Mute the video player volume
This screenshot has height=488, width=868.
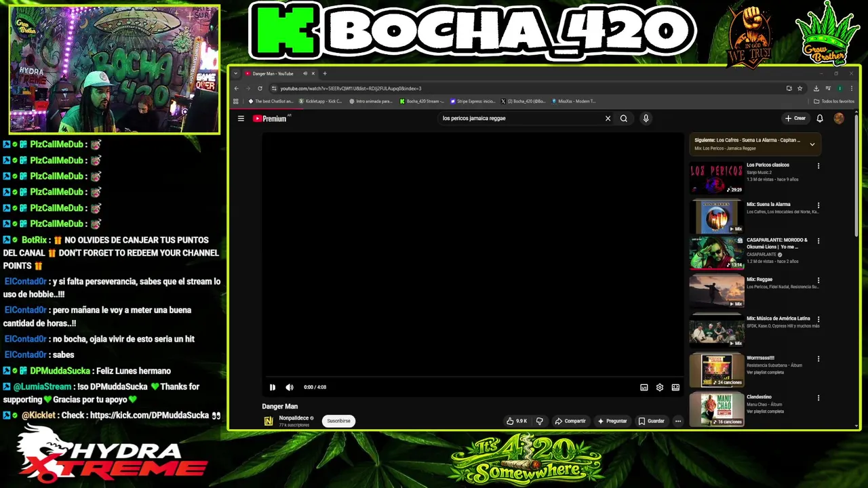coord(290,387)
